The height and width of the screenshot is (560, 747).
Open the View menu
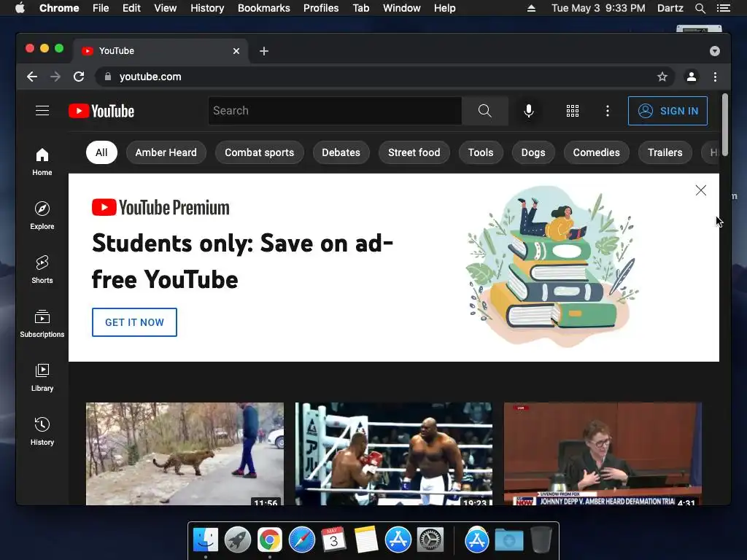pos(166,8)
